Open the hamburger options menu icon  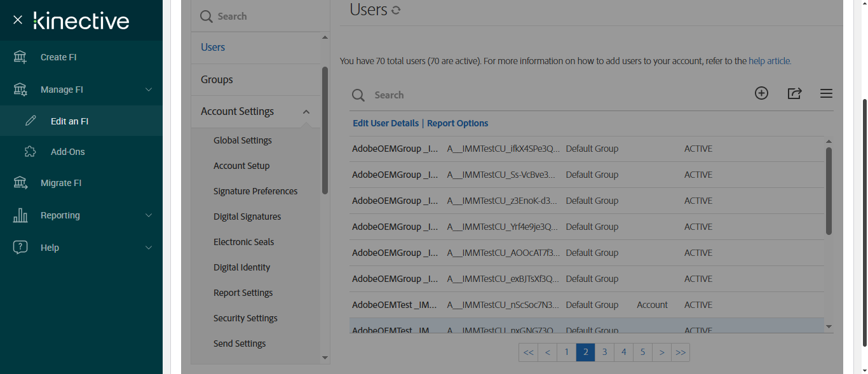click(x=826, y=94)
